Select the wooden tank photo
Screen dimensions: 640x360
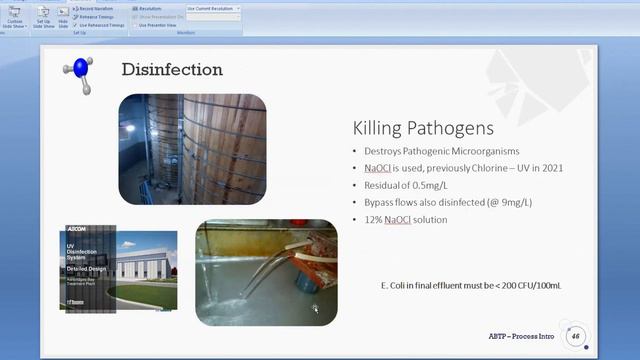coord(192,149)
